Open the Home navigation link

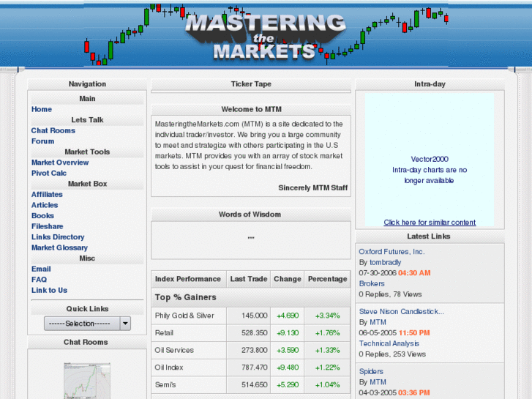click(42, 109)
